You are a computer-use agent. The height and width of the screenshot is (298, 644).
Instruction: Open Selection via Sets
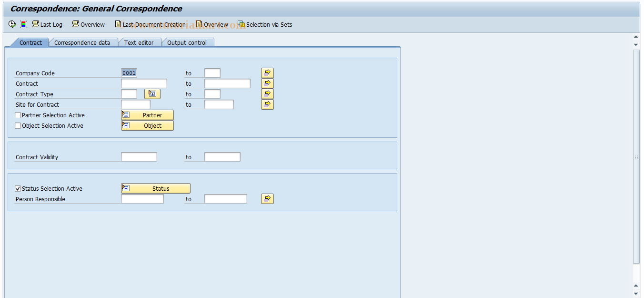(265, 24)
